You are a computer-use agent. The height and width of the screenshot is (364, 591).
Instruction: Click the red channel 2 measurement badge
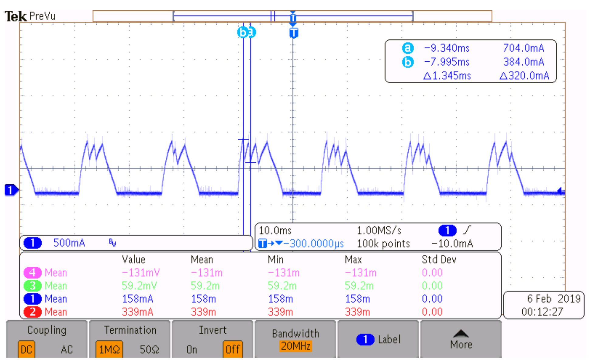33,312
